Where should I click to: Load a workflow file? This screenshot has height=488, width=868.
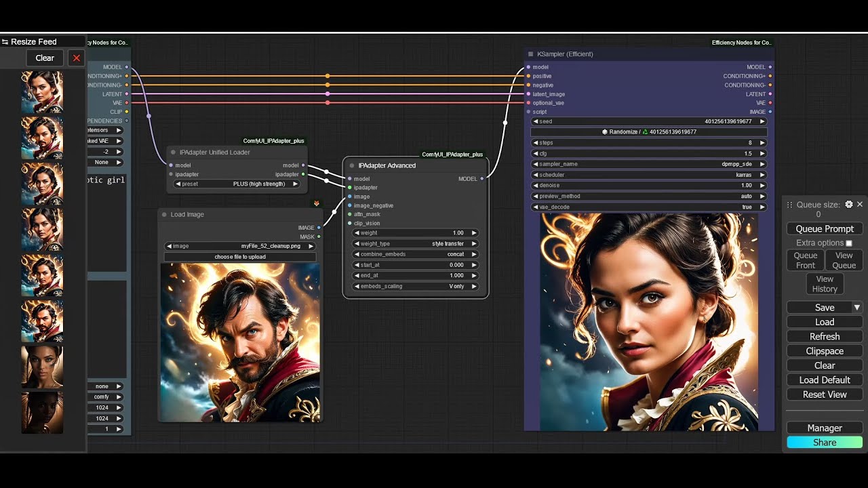coord(825,322)
